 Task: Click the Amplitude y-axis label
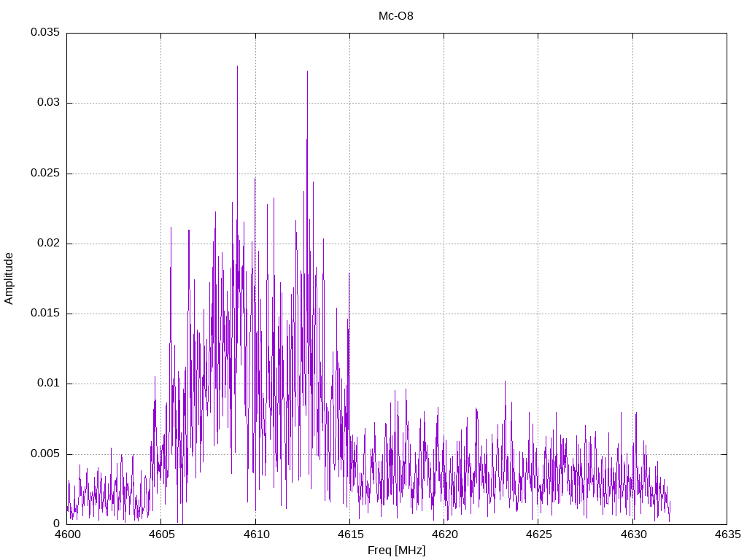[x=9, y=279]
